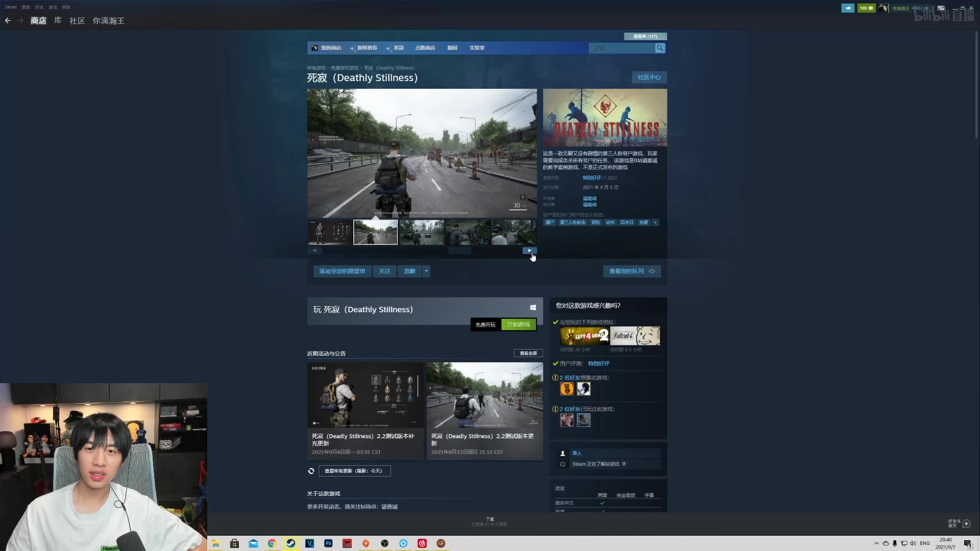Click the store search magnifier icon
The image size is (980, 551).
[660, 48]
